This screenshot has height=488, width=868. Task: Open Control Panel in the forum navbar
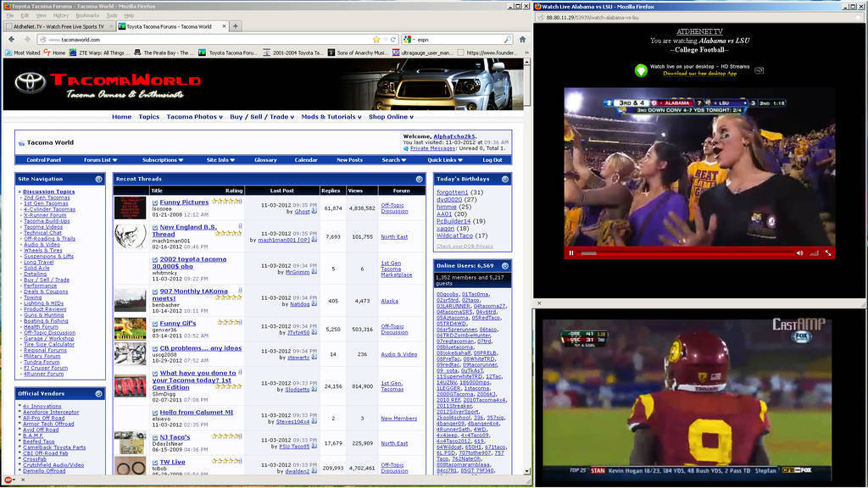tap(44, 160)
